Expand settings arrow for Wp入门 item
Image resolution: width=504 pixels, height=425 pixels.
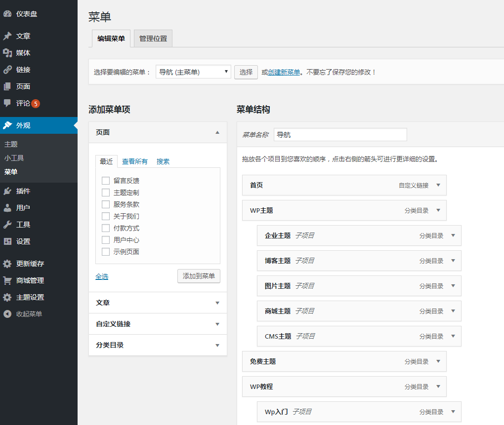point(453,412)
